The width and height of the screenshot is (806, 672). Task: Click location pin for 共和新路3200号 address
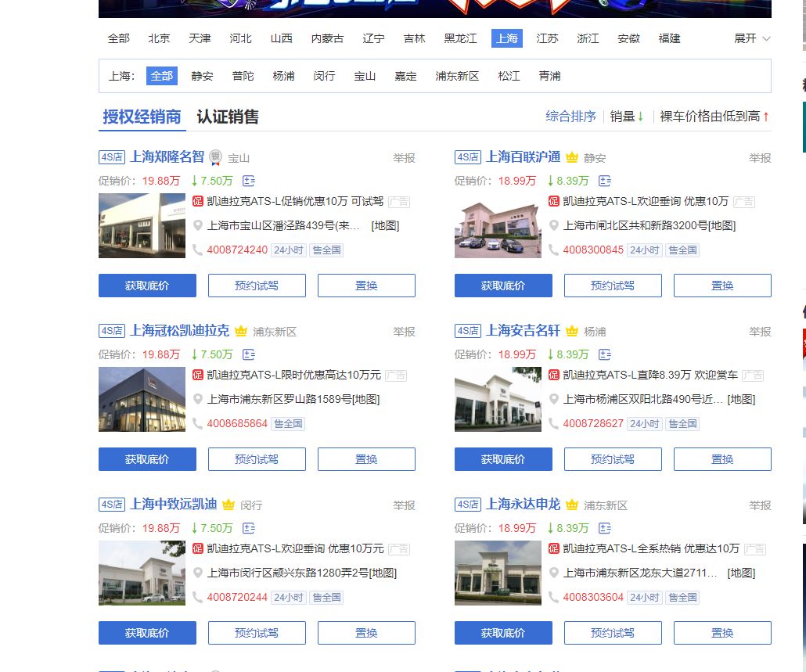553,225
